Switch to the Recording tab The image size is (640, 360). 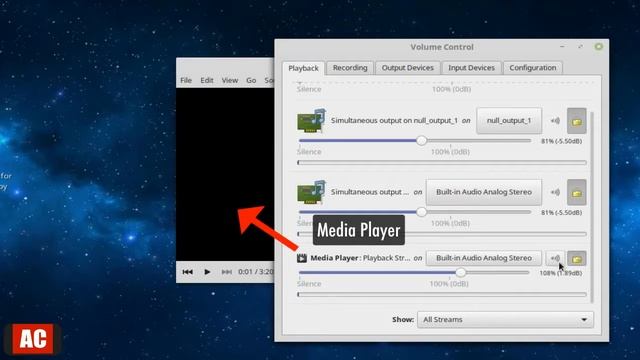click(350, 68)
